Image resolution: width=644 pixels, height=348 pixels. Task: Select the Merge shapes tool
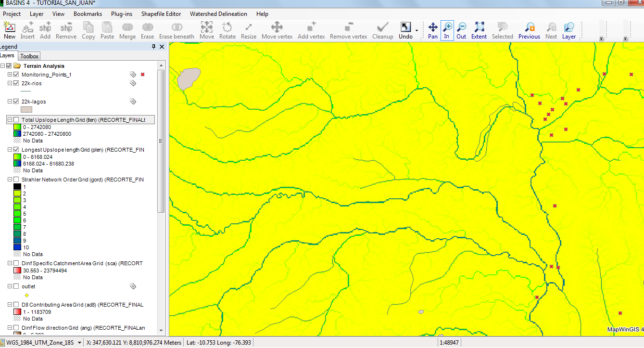point(127,30)
